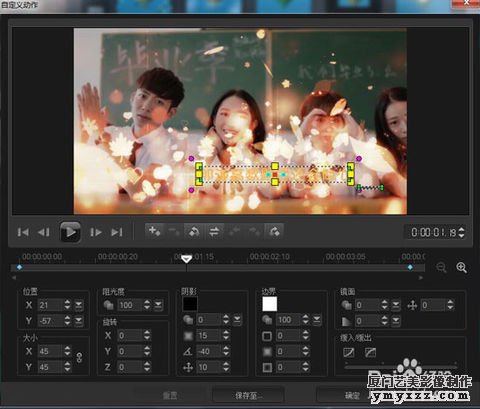
Task: Play the motion preview
Action: coord(70,232)
